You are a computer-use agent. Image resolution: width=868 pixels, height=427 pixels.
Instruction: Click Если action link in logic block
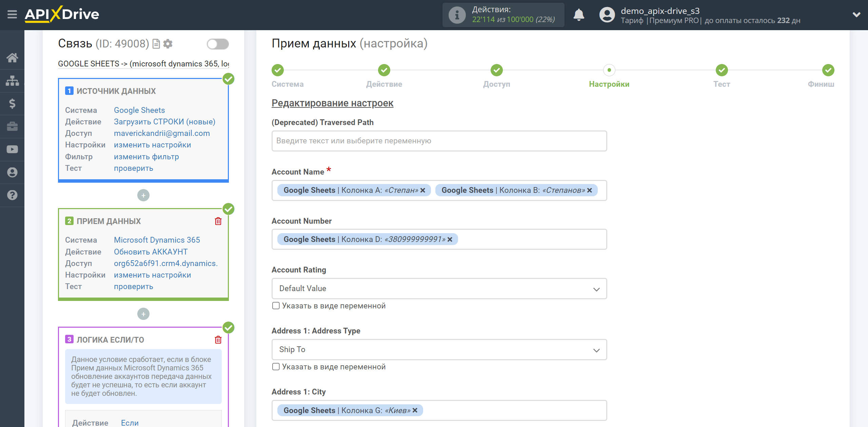click(x=130, y=423)
